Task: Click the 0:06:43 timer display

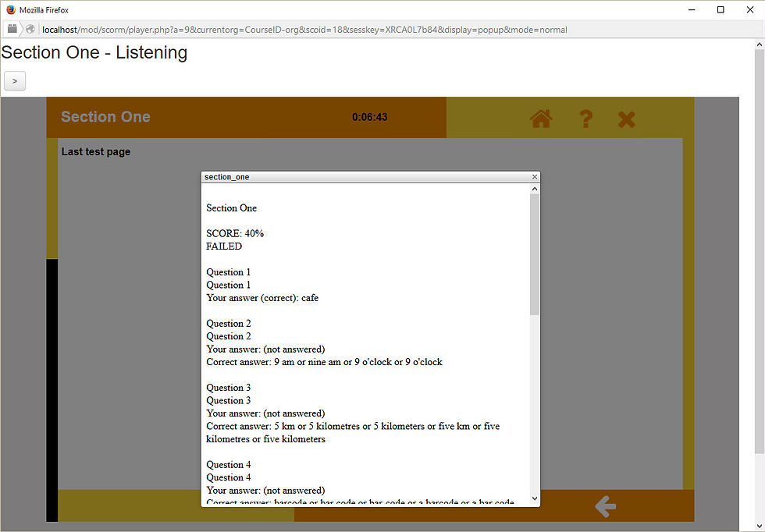Action: tap(370, 117)
